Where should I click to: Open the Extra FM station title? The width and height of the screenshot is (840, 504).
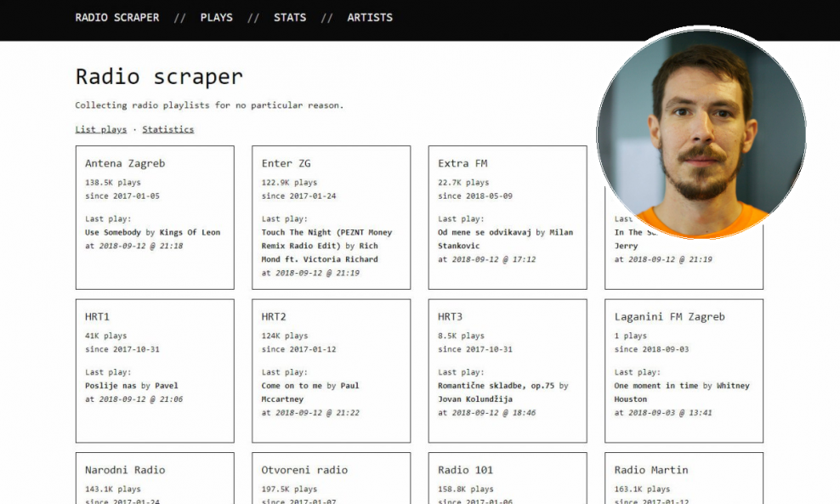[x=463, y=163]
